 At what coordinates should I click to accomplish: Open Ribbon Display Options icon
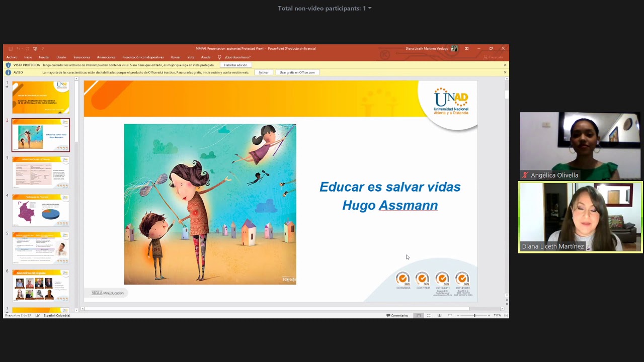(x=466, y=49)
